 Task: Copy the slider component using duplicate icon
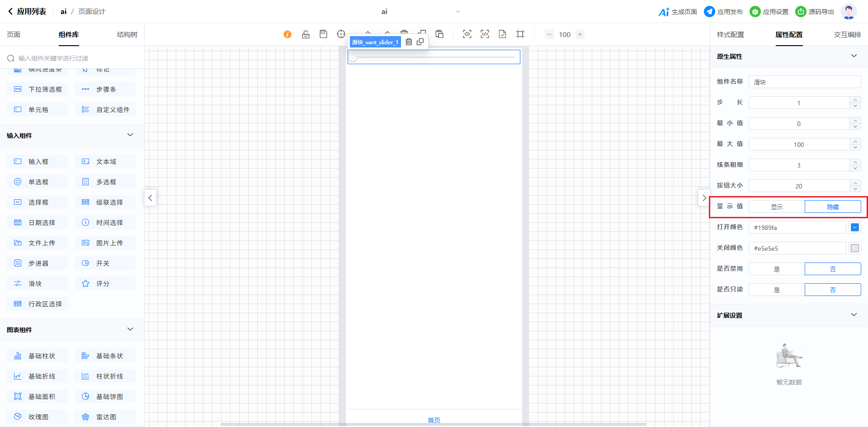click(x=420, y=42)
